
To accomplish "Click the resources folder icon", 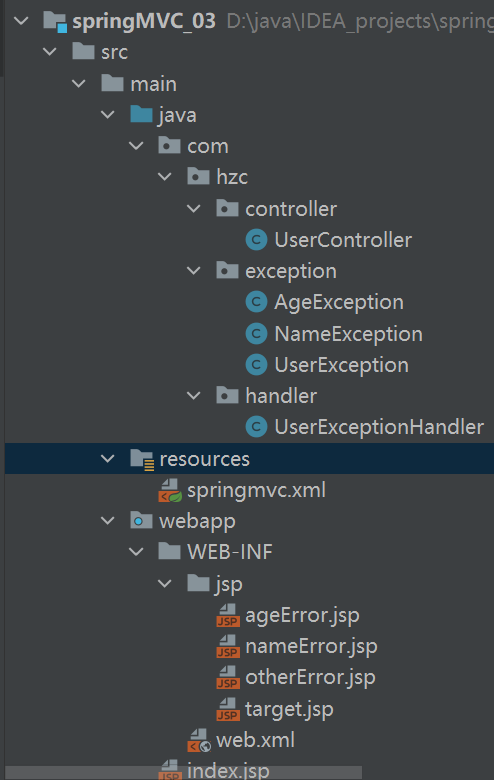I will tap(142, 459).
